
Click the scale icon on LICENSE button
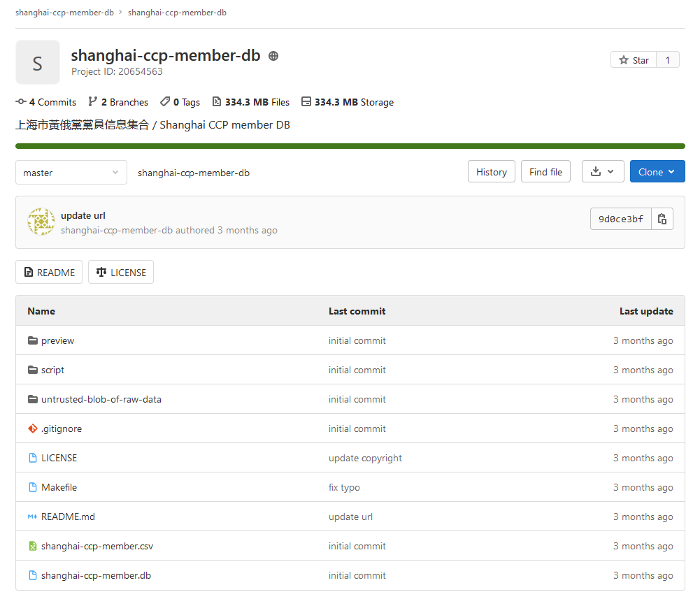(101, 272)
